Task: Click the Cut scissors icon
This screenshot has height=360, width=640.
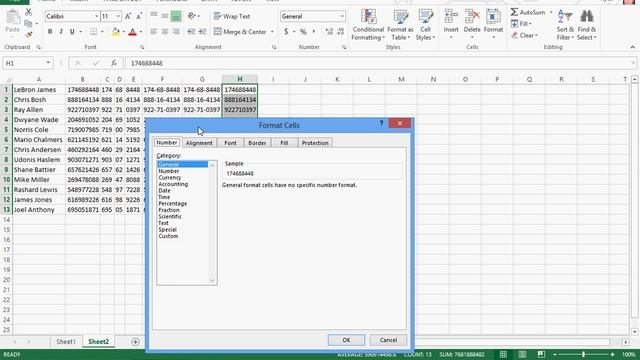Action: tap(29, 13)
